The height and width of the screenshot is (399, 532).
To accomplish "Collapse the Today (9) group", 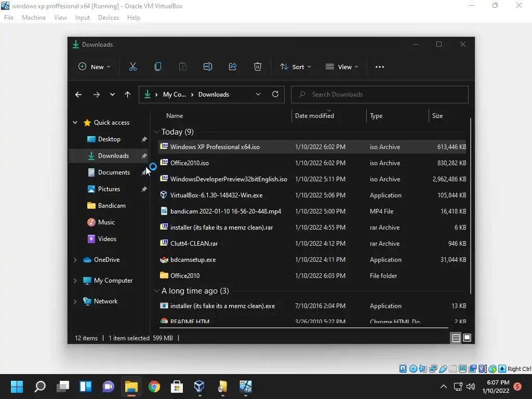I will 156,132.
